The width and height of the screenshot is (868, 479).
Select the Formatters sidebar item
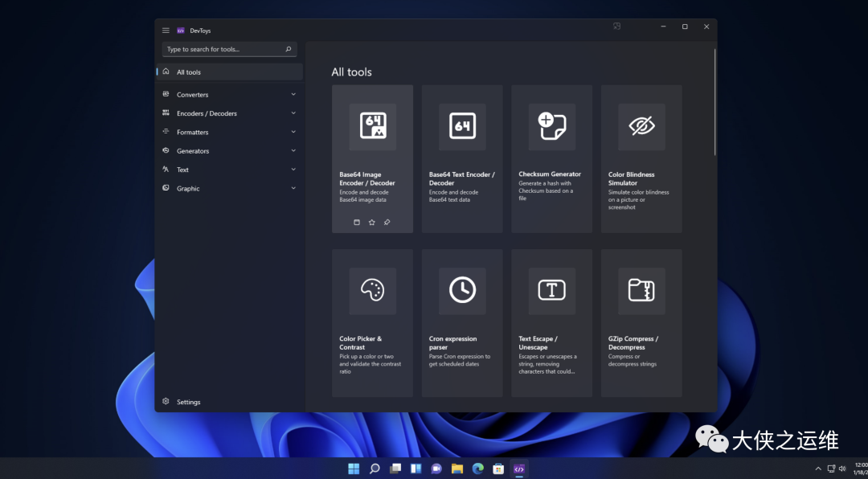coord(193,132)
